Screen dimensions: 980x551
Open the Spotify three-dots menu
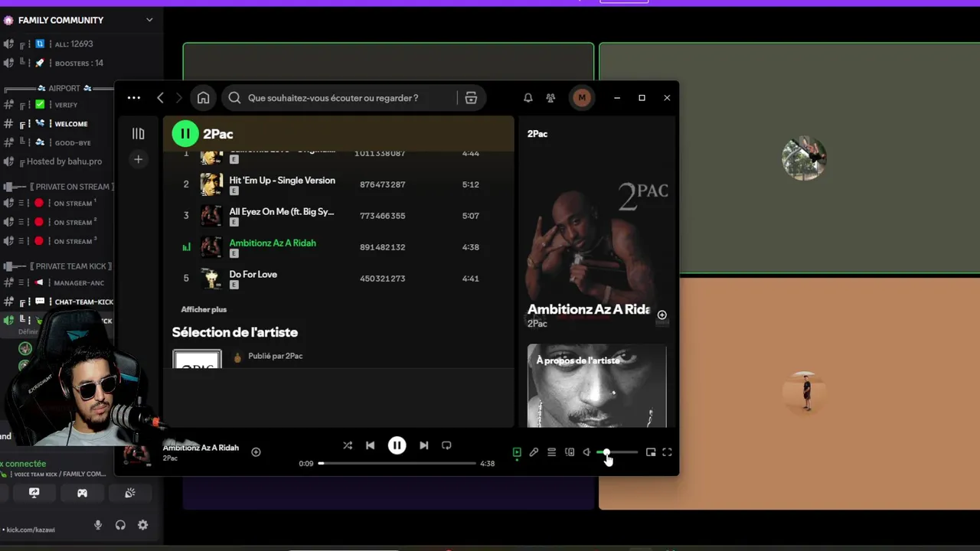[134, 98]
